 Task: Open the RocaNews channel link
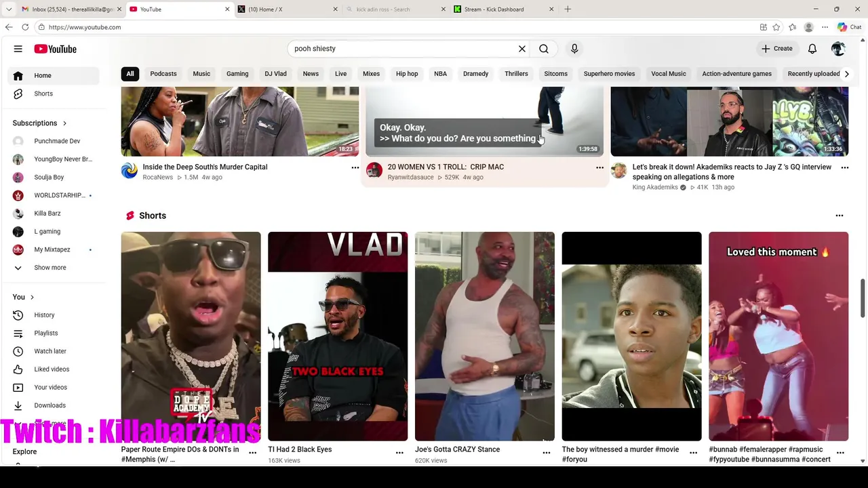coord(157,178)
